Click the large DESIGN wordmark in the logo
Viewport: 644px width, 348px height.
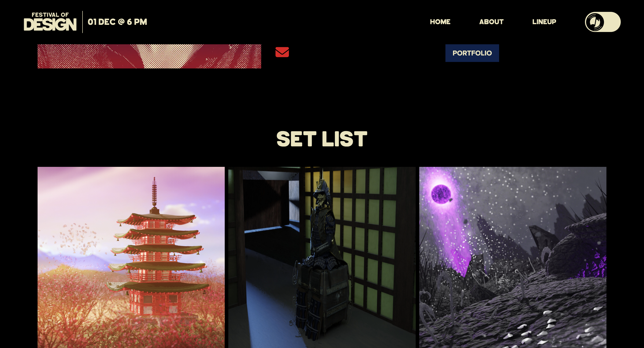click(50, 25)
